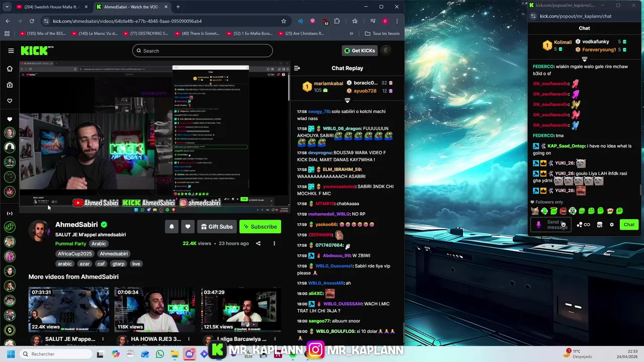Image resolution: width=644 pixels, height=362 pixels.
Task: Open the Browse icon in Kick sidebar
Action: [10, 85]
